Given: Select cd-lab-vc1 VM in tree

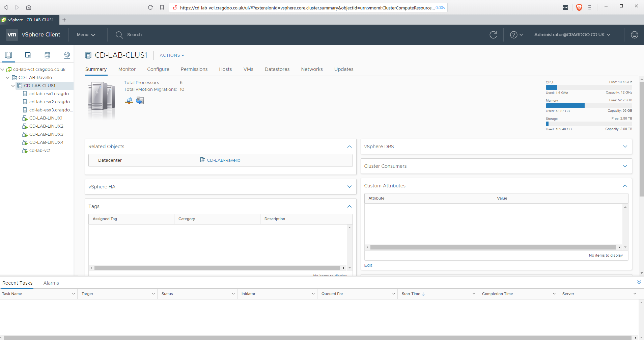Looking at the screenshot, I should coord(40,151).
